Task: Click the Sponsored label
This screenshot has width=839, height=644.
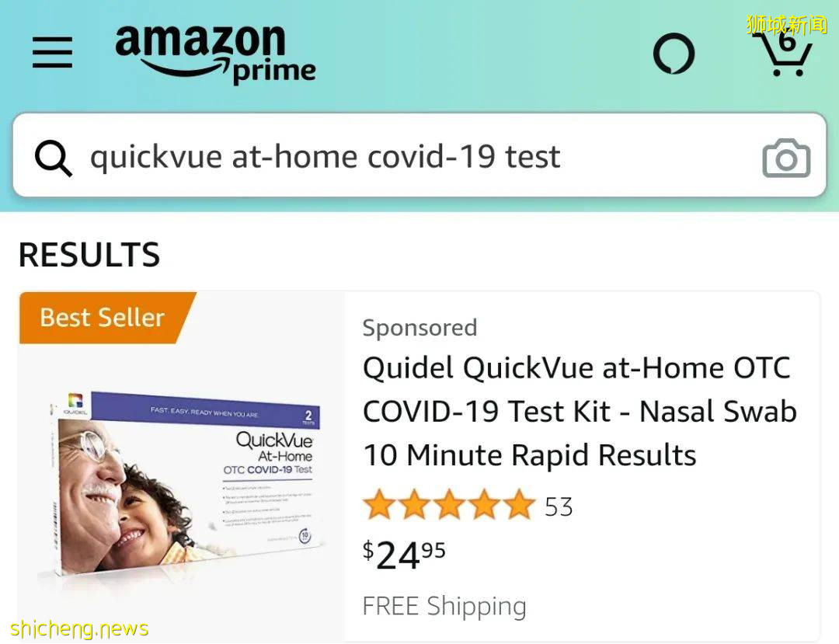Action: click(419, 328)
